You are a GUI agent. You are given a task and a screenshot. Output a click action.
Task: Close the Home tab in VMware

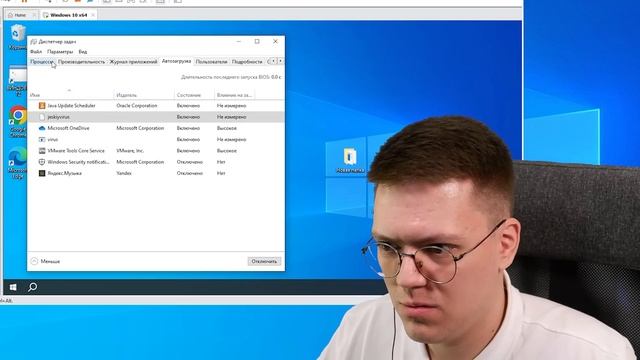pos(34,15)
